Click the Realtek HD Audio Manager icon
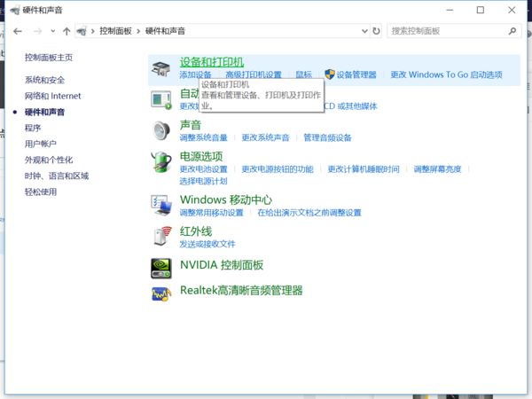This screenshot has height=399, width=532. (x=161, y=292)
